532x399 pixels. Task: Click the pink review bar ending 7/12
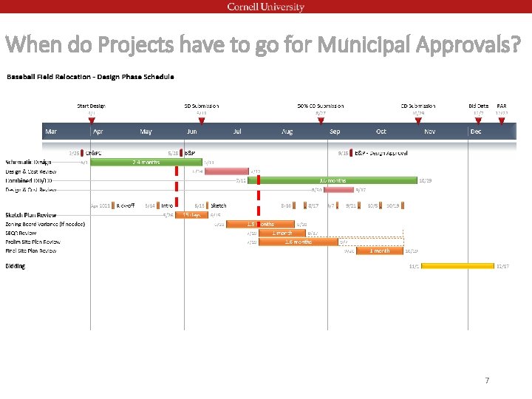(x=227, y=171)
